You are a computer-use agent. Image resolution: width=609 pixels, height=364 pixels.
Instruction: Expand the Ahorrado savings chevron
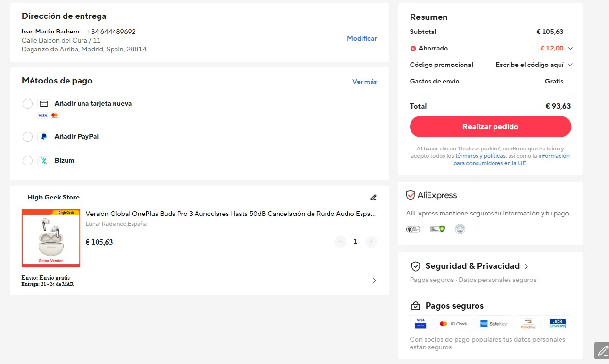coord(570,49)
